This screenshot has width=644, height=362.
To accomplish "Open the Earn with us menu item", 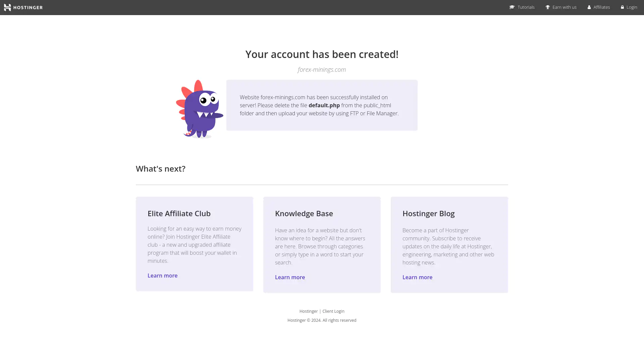I will [x=564, y=7].
